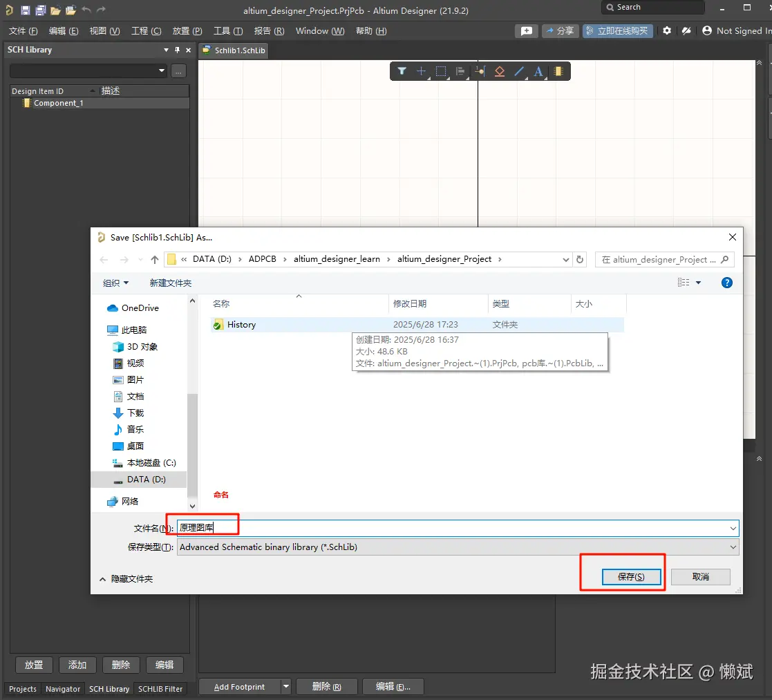Go up one folder in Save dialog

(x=155, y=259)
